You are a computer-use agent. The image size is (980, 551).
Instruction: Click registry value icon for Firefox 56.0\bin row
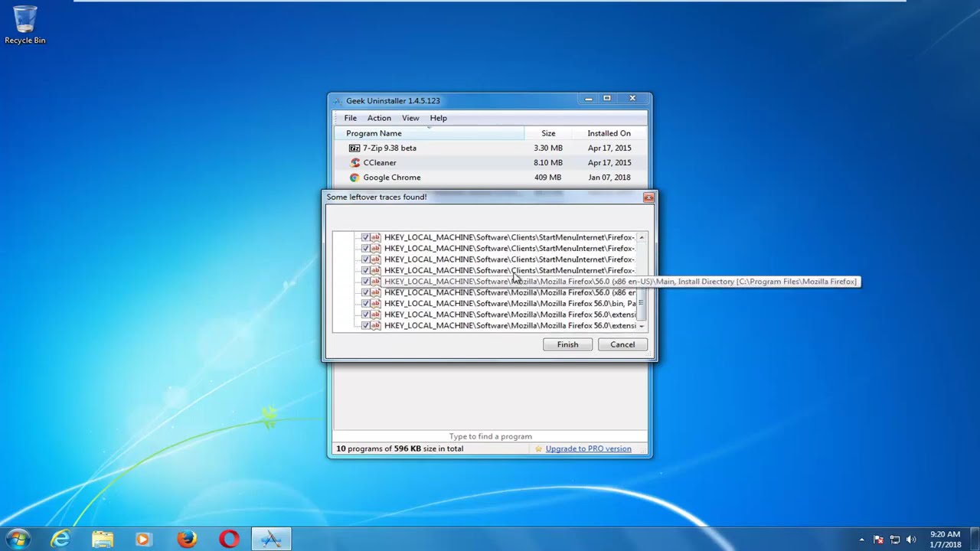coord(375,303)
